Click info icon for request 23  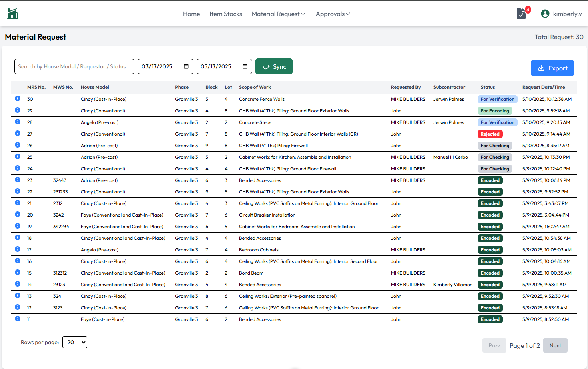(x=18, y=180)
